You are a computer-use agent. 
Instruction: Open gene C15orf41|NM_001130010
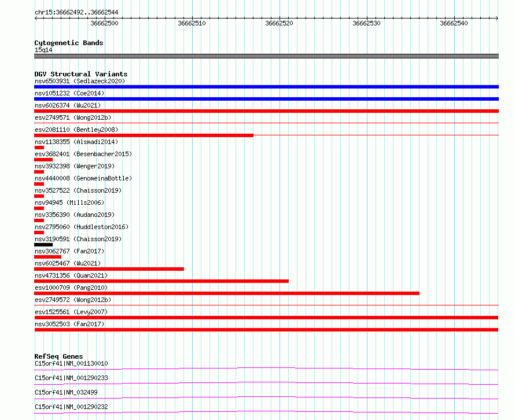click(x=71, y=363)
